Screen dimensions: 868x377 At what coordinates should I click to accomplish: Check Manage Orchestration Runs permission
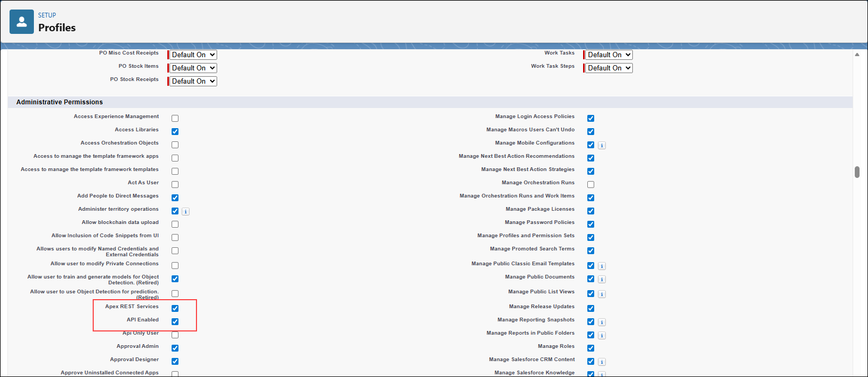591,185
